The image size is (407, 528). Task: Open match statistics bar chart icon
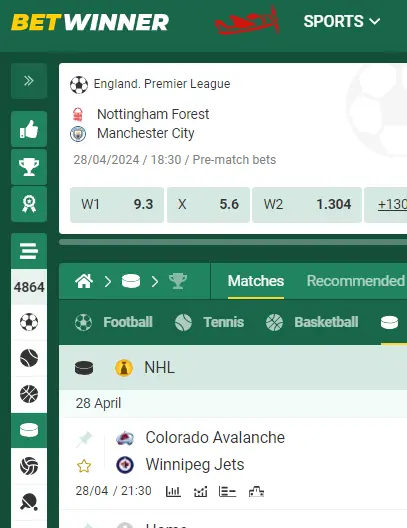[173, 492]
